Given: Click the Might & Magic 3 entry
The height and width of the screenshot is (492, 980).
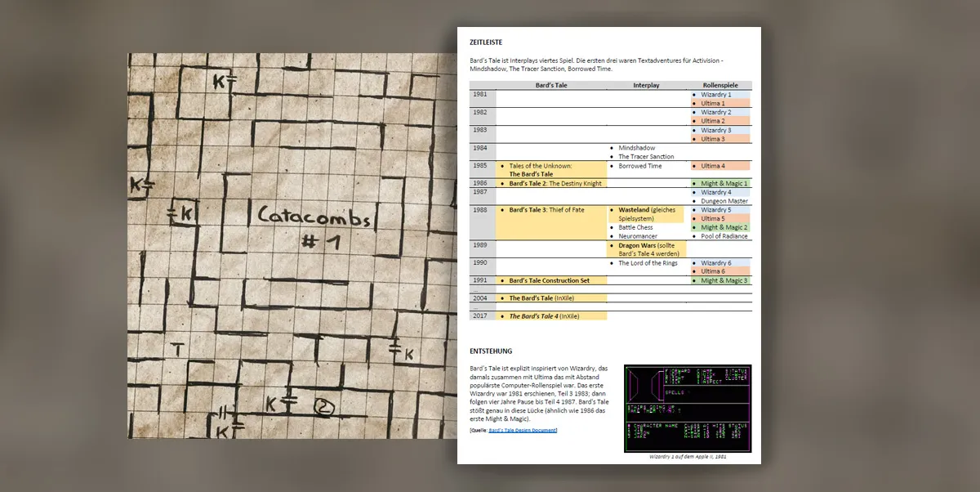Looking at the screenshot, I should (x=724, y=280).
